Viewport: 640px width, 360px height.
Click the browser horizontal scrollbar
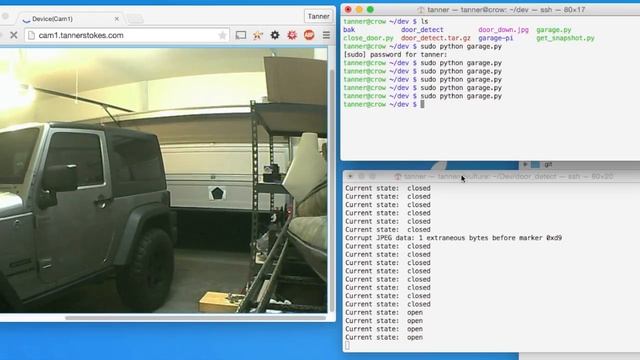tap(195, 318)
